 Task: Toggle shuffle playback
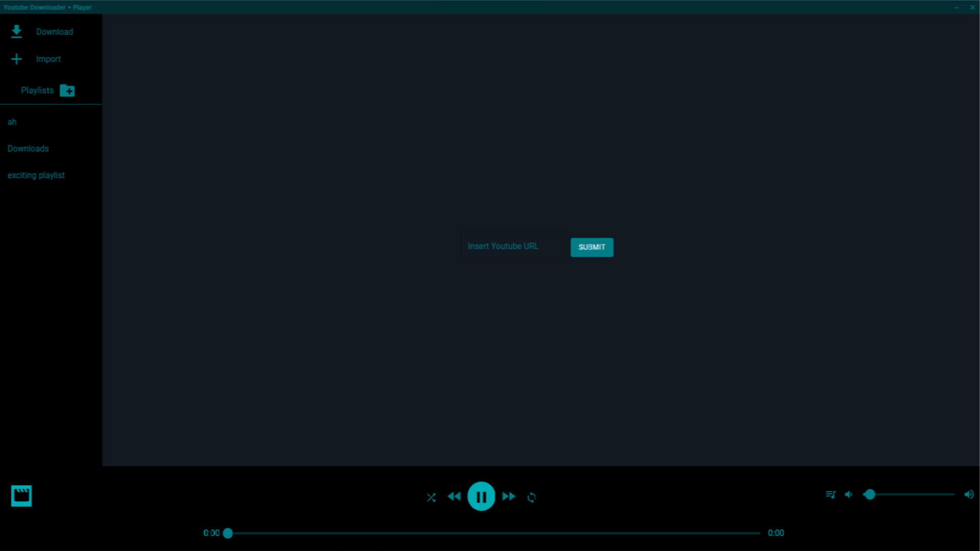coord(431,497)
